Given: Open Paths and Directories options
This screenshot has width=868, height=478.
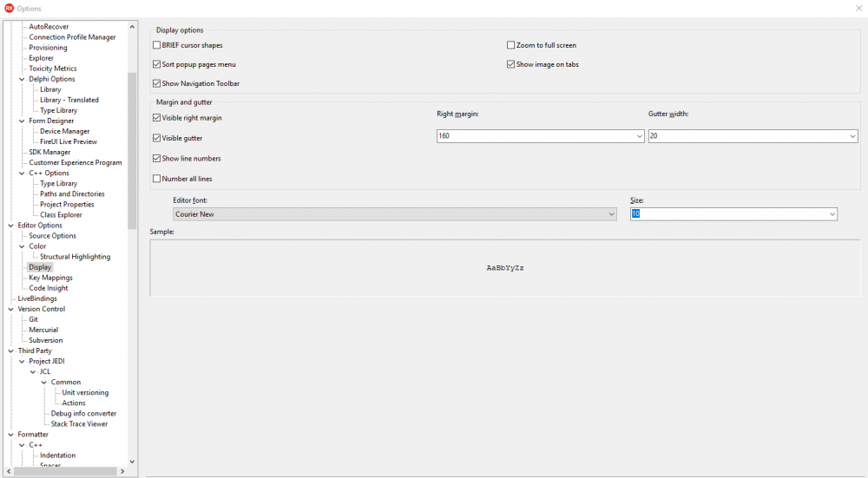Looking at the screenshot, I should [72, 194].
